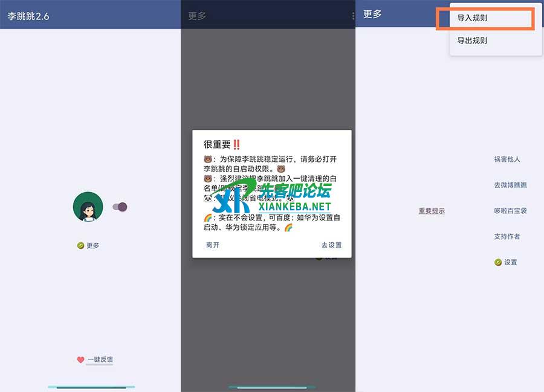
Task: Open the 一键反馈 feedback link
Action: [x=100, y=359]
